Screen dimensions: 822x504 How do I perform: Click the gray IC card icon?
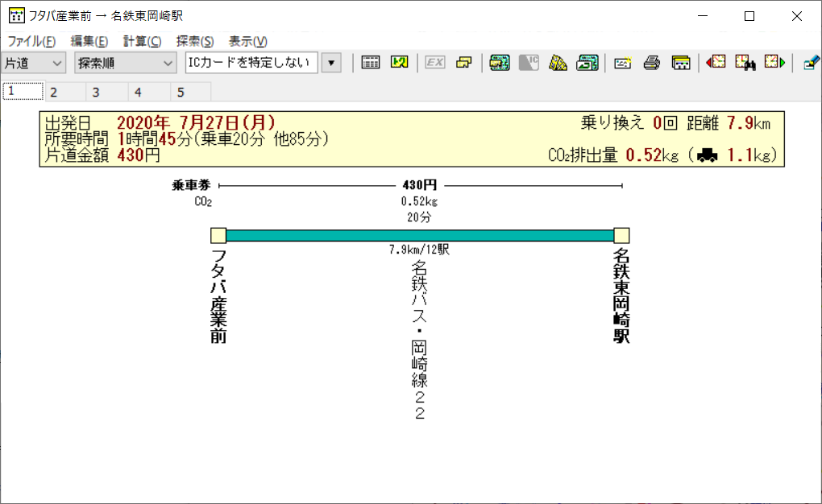[529, 63]
